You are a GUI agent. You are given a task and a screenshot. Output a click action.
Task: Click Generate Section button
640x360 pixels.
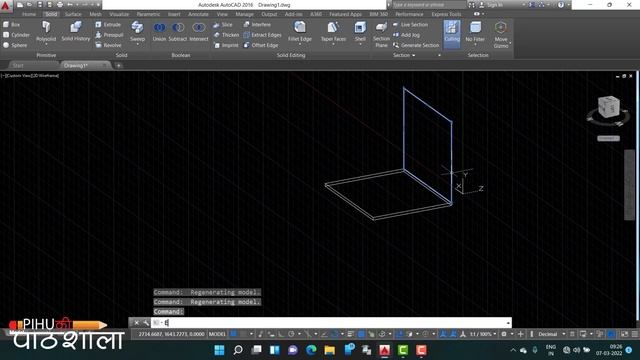[416, 45]
